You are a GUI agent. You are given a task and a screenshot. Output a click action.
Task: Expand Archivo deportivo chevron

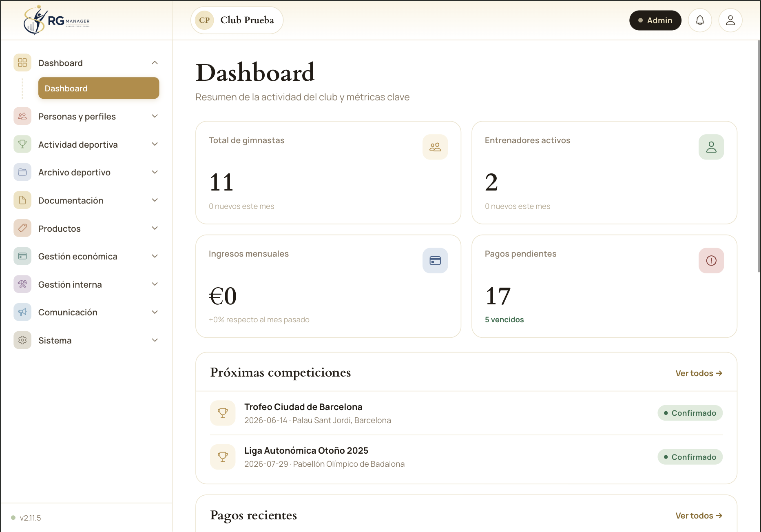point(155,172)
